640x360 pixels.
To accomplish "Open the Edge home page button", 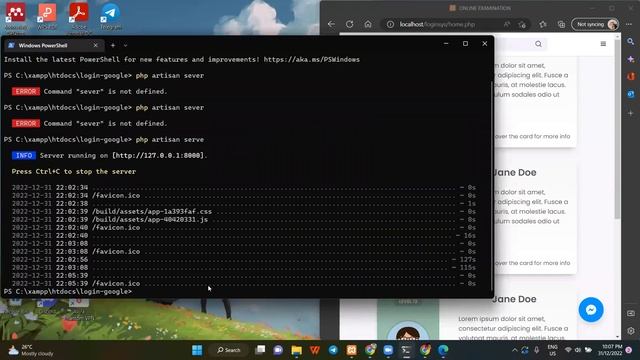I will (368, 24).
